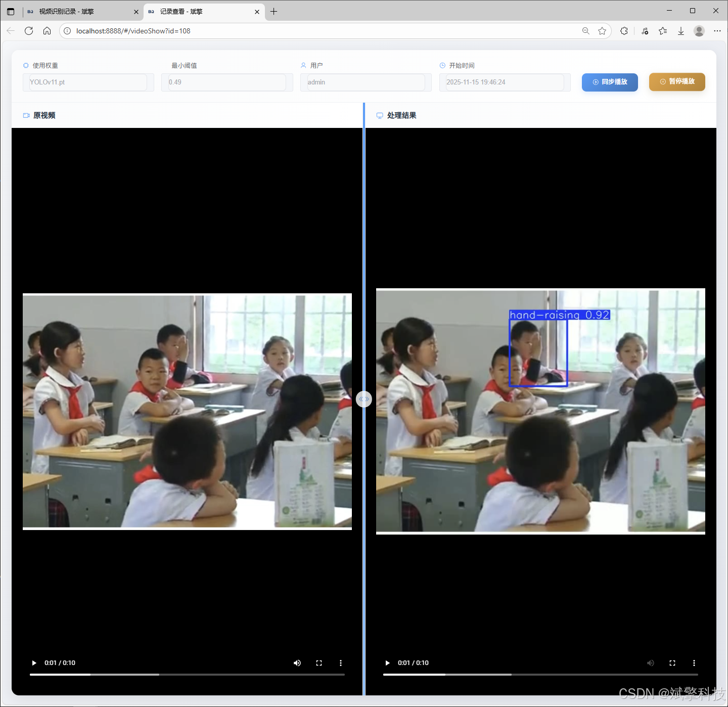Click the 暂停播放 pause button

pyautogui.click(x=677, y=81)
